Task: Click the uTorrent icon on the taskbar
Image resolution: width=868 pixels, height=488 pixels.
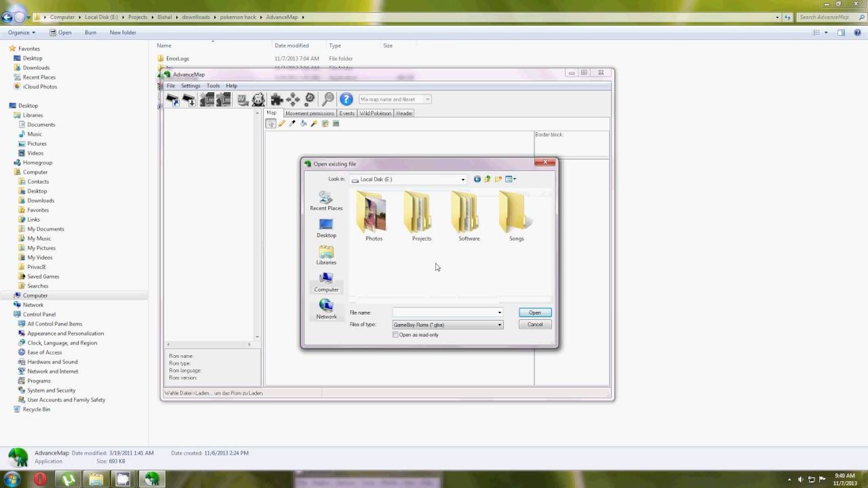Action: point(68,479)
